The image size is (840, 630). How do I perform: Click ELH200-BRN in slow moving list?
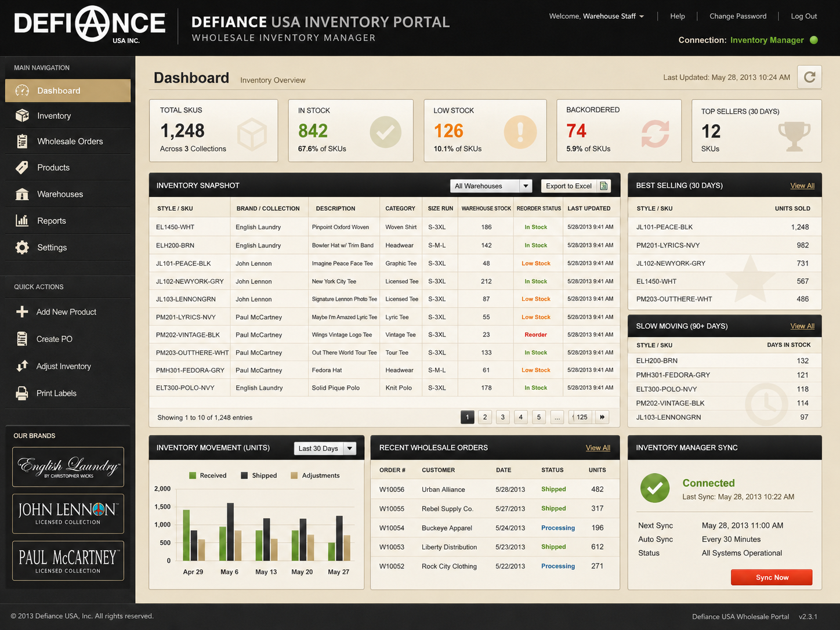coord(657,361)
